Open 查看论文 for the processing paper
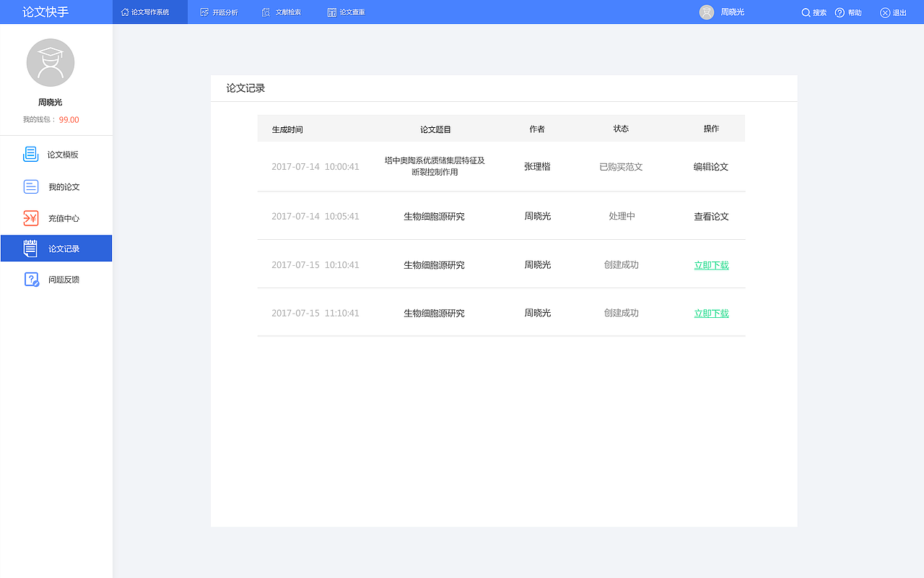Screen dimensions: 924x578 (x=711, y=215)
